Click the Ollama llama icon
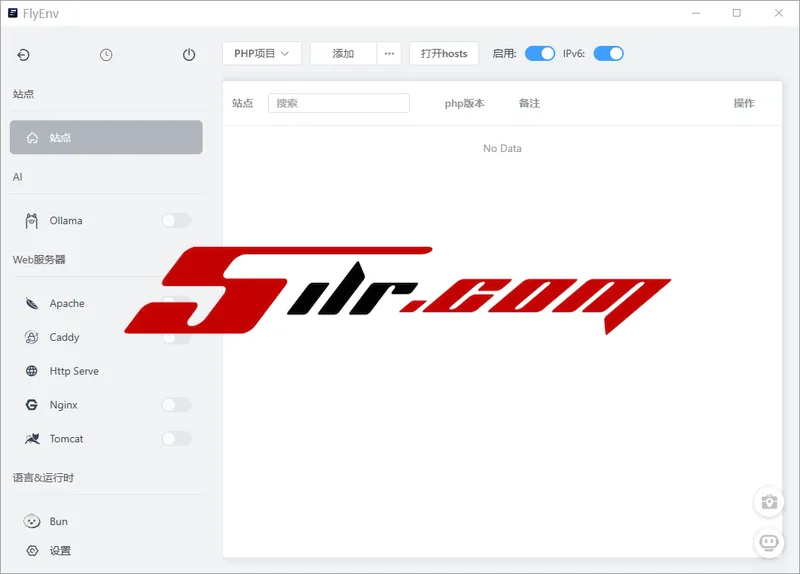 click(32, 221)
